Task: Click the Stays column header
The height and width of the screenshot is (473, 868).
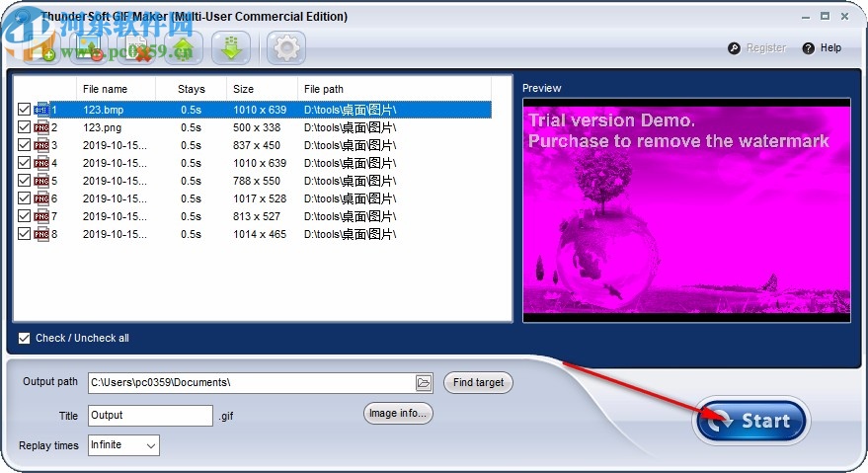Action: 191,89
